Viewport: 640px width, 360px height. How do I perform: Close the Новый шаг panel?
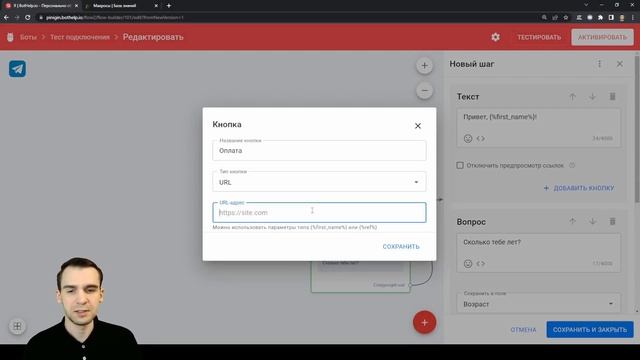[620, 64]
